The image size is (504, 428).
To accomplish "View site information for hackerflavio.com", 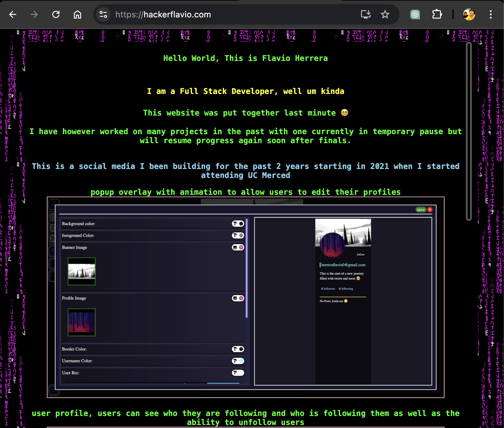I will point(103,14).
